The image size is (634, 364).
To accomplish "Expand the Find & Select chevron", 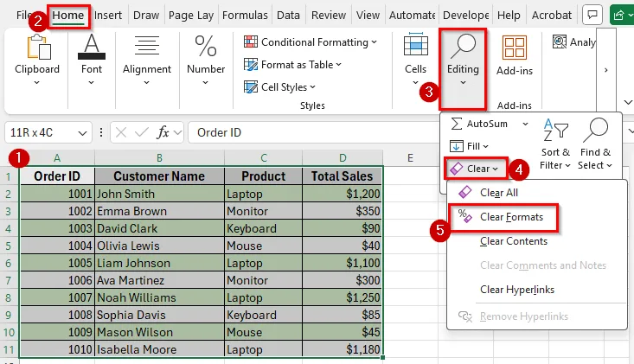I will click(609, 165).
